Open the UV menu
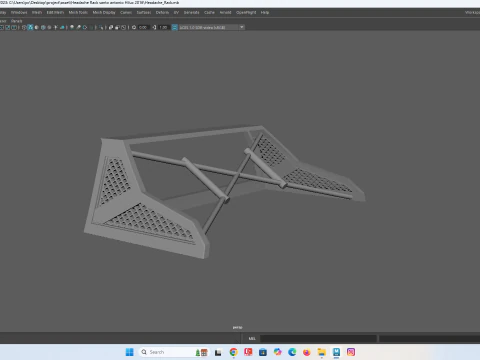Screen dimensions: 480x360 pos(176,12)
